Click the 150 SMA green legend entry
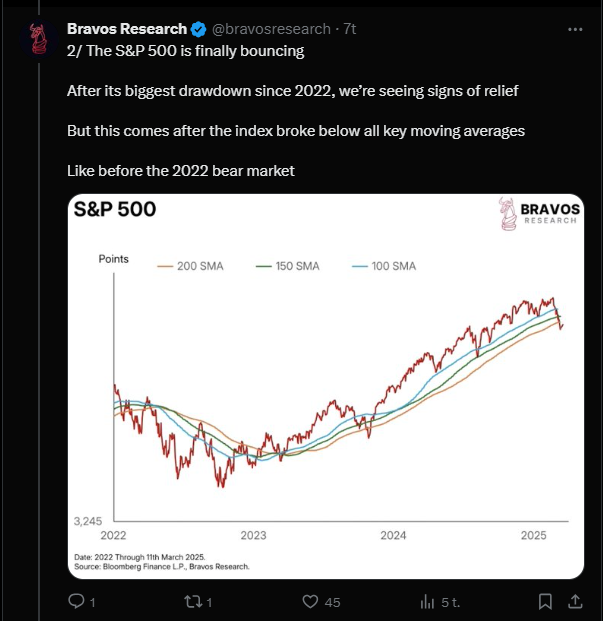The image size is (603, 621). pyautogui.click(x=288, y=266)
